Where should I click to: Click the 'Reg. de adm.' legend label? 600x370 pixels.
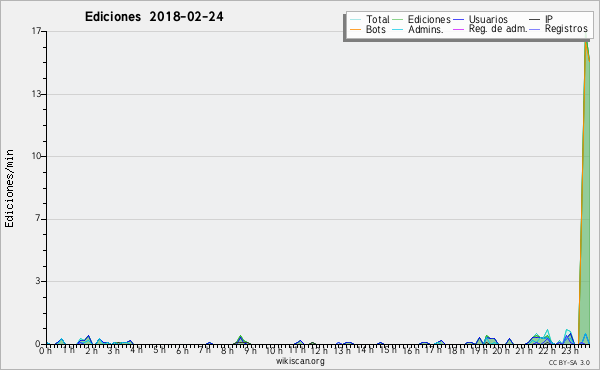[498, 29]
